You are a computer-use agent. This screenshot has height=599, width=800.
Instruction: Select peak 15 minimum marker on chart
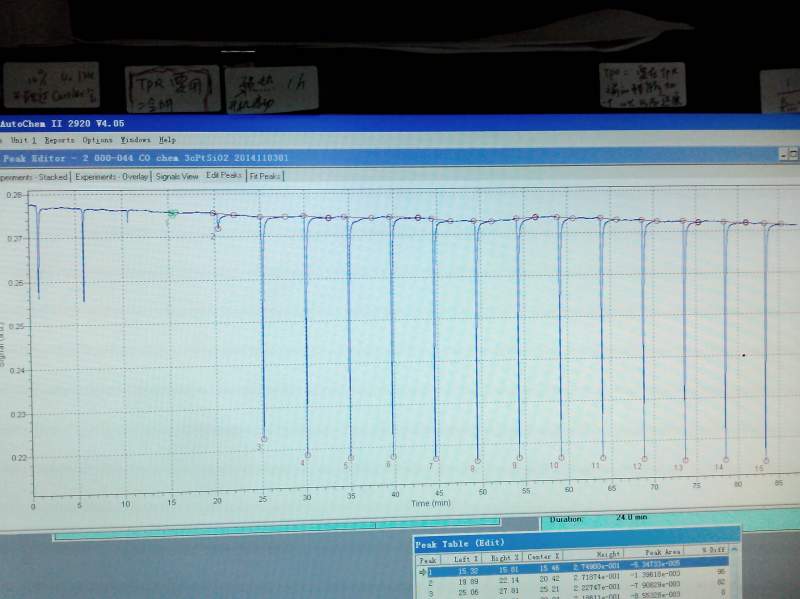click(x=766, y=460)
